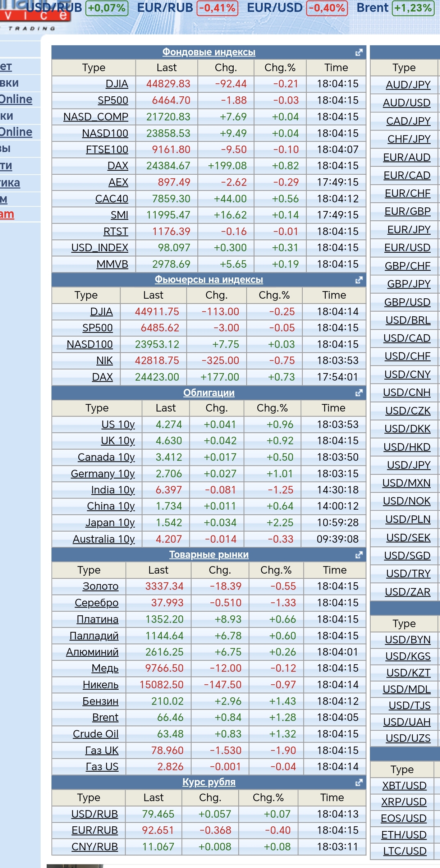Click the NASD_COMP index link
Image resolution: width=440 pixels, height=868 pixels.
tap(96, 117)
